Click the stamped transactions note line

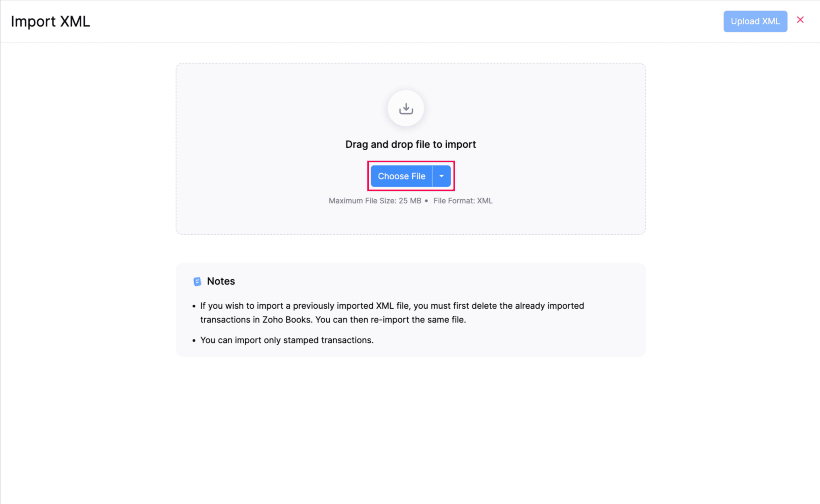click(x=287, y=340)
